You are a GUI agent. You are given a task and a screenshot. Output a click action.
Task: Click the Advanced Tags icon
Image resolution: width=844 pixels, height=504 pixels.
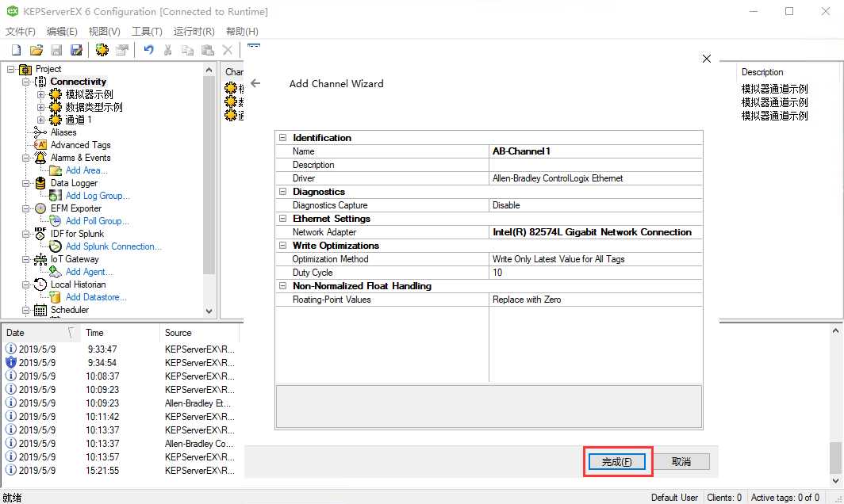pyautogui.click(x=40, y=145)
